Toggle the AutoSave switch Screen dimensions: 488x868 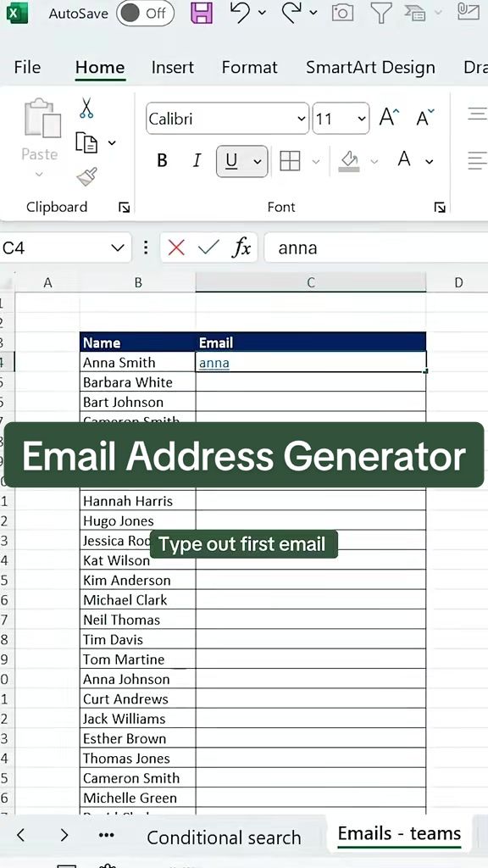coord(145,14)
